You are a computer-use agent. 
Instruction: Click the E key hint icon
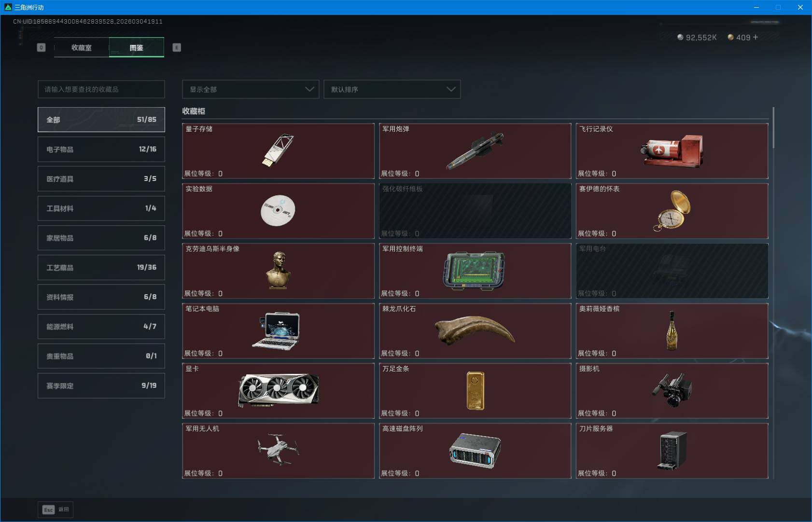pos(177,47)
